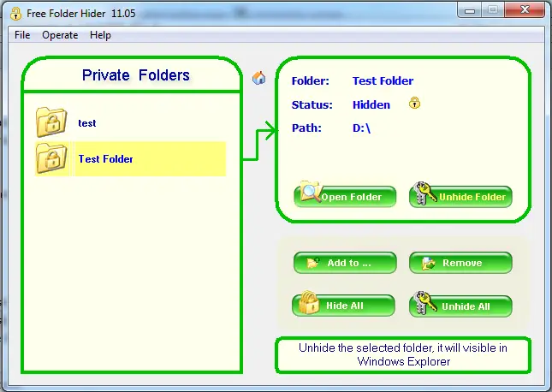This screenshot has height=392, width=552.
Task: Click the document arrow icon on Remove
Action: (428, 263)
